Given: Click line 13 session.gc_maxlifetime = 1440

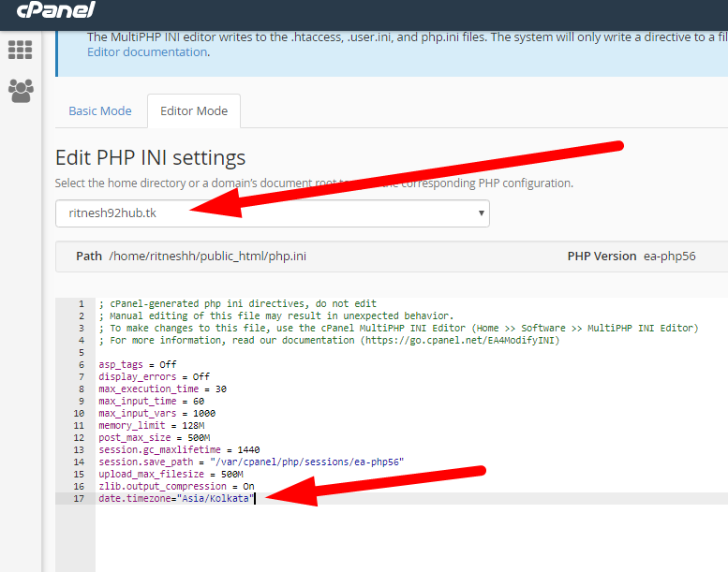Looking at the screenshot, I should click(179, 449).
